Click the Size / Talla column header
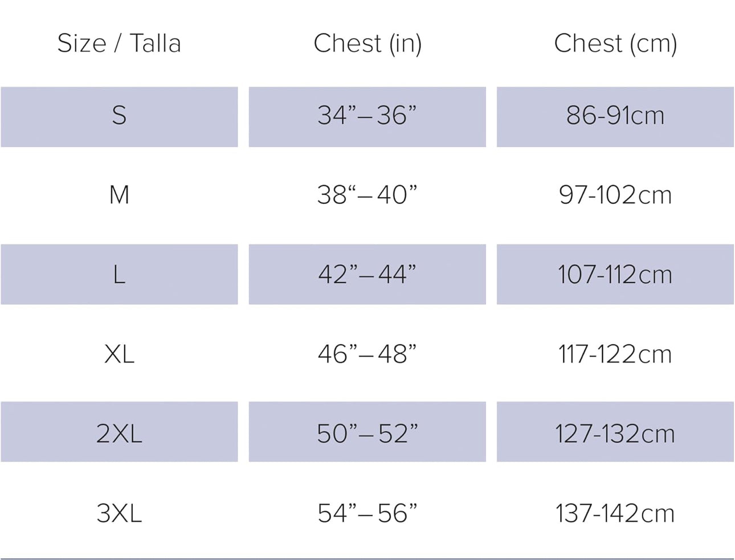 119,43
